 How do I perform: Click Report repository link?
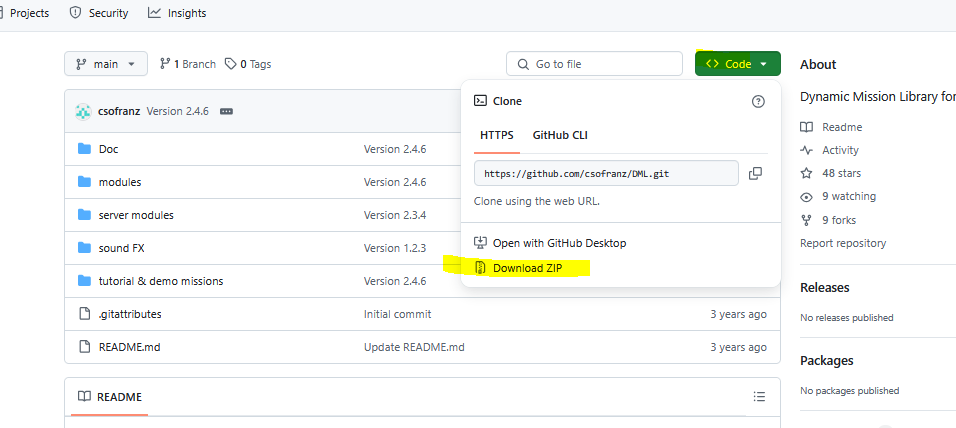pyautogui.click(x=843, y=243)
